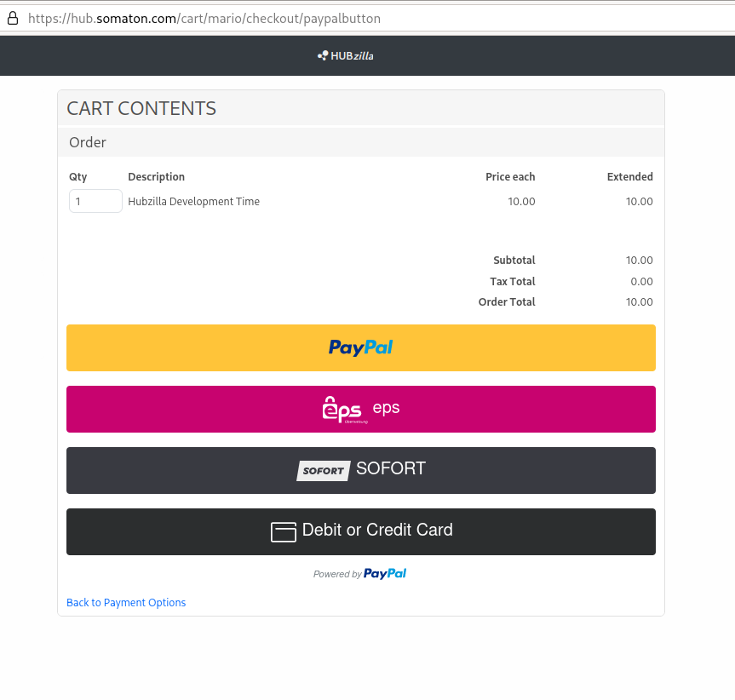735x700 pixels.
Task: Click the browser URL address text
Action: click(204, 18)
